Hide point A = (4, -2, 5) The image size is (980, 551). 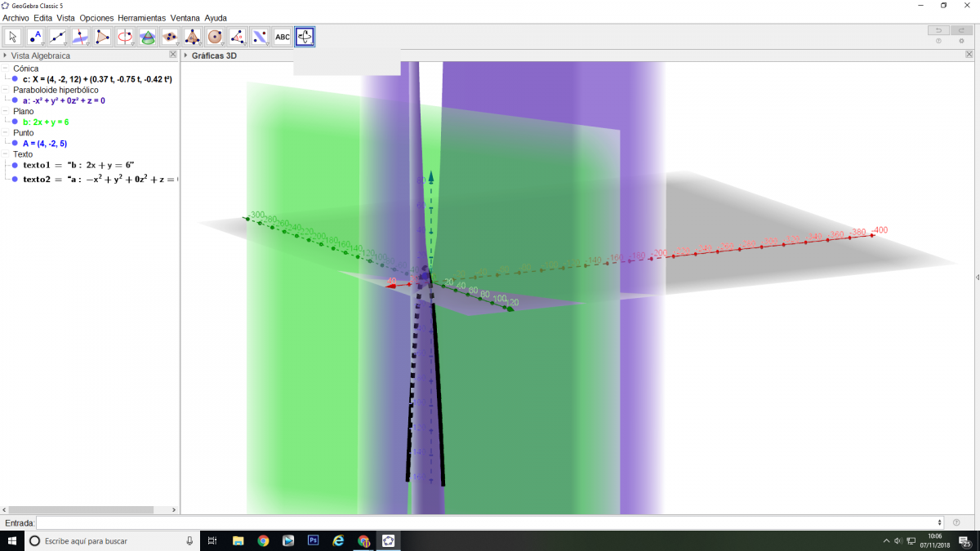pos(15,143)
